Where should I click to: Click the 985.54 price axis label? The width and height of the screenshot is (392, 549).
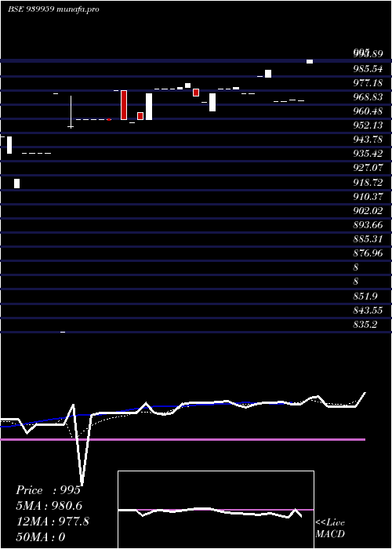click(x=368, y=69)
